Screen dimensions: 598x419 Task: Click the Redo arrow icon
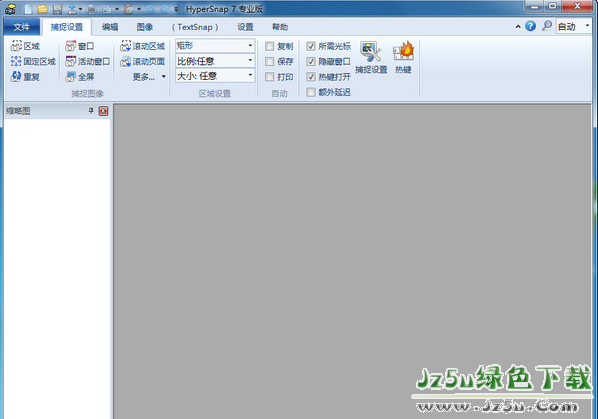(x=164, y=9)
